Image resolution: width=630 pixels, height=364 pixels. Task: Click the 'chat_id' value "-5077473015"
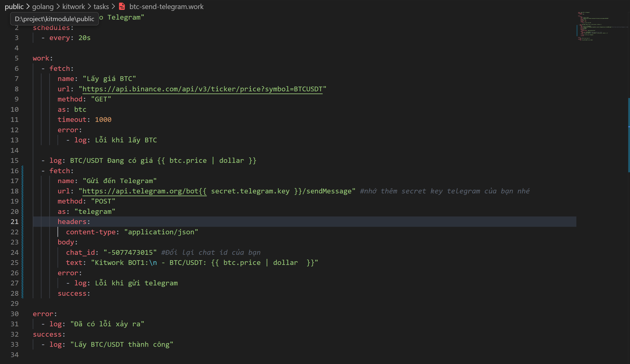pyautogui.click(x=130, y=252)
